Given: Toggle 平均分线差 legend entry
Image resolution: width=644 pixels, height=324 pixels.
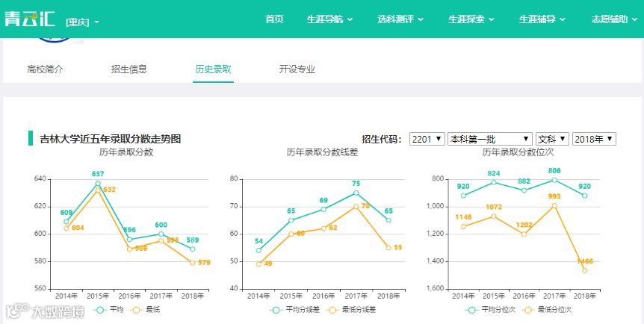Looking at the screenshot, I should pyautogui.click(x=294, y=310).
